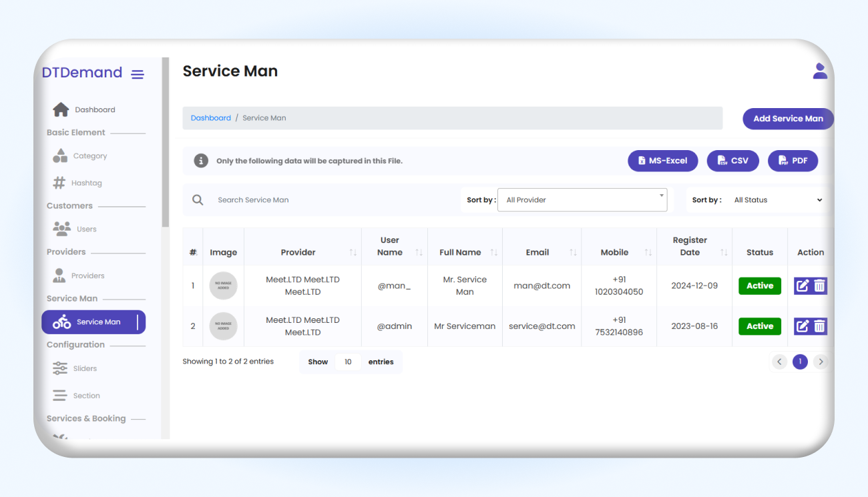The width and height of the screenshot is (868, 497).
Task: Open the All Status dropdown
Action: [778, 199]
